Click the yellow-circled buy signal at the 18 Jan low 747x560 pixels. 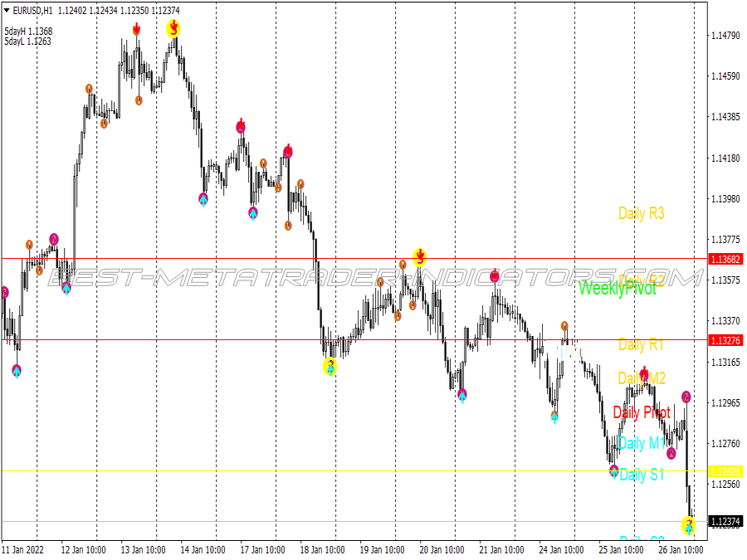[x=330, y=368]
